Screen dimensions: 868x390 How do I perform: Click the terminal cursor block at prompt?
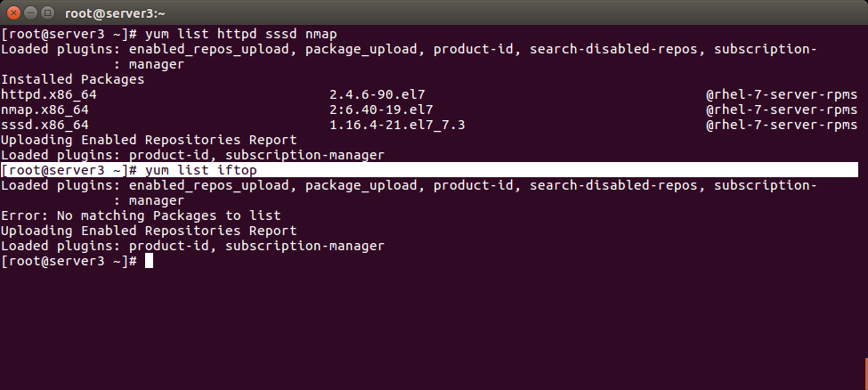tap(149, 261)
